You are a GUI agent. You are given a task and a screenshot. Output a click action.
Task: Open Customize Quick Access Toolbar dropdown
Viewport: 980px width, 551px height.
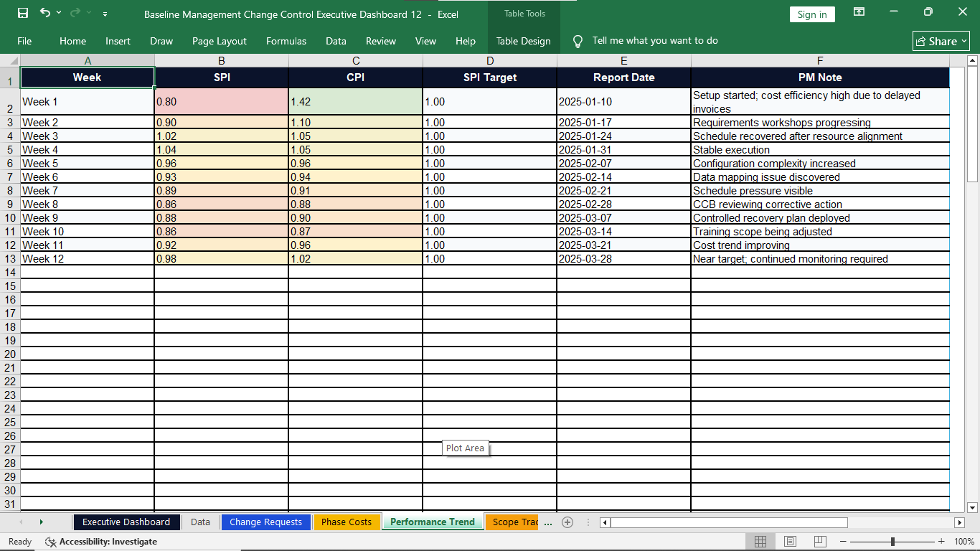coord(105,14)
